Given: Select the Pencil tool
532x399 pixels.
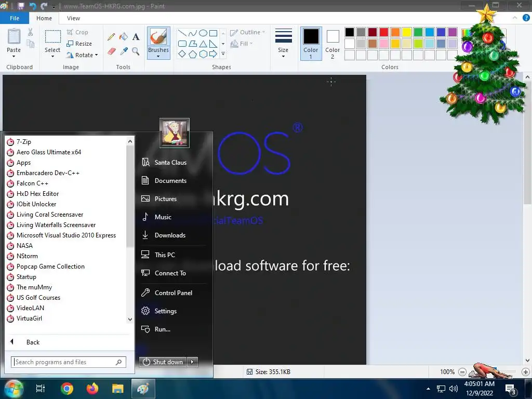Looking at the screenshot, I should (111, 37).
